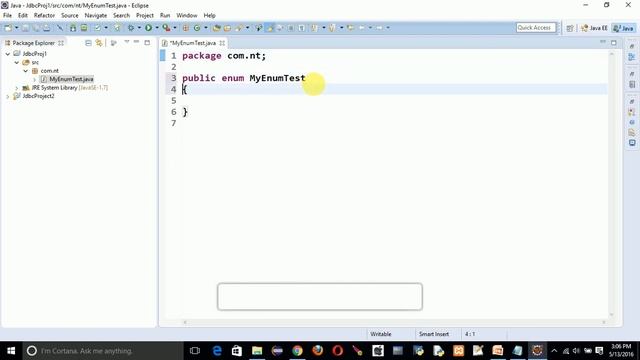640x360 pixels.
Task: Collapse the JdbcProj1 project node
Action: point(8,54)
